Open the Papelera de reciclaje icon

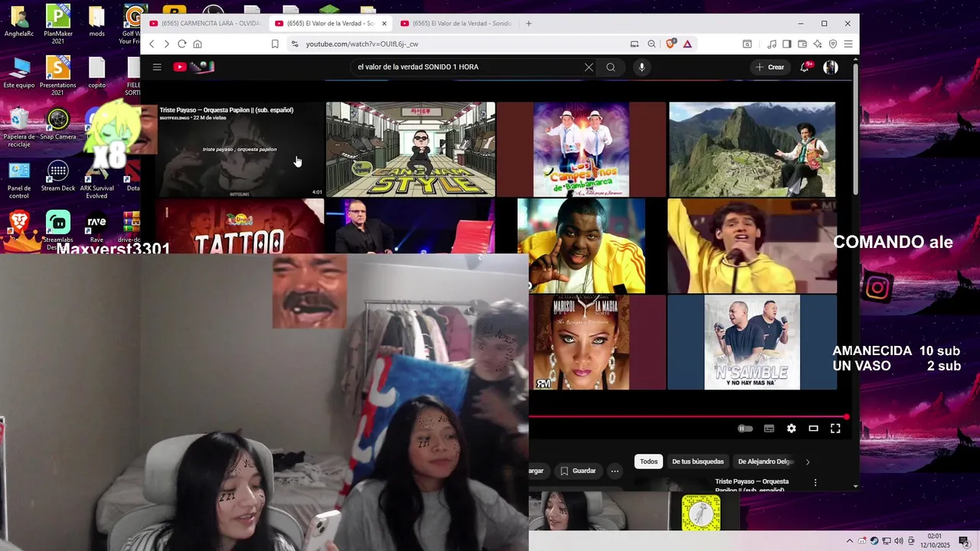pos(19,127)
